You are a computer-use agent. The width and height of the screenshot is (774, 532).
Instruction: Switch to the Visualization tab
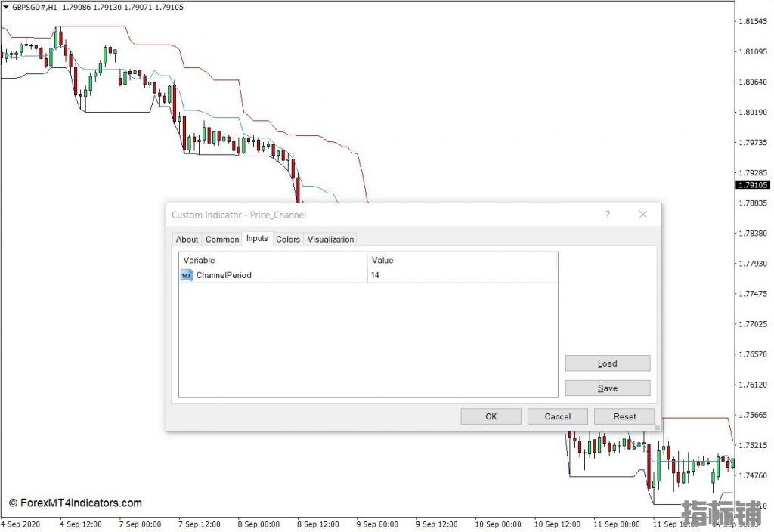pyautogui.click(x=331, y=240)
